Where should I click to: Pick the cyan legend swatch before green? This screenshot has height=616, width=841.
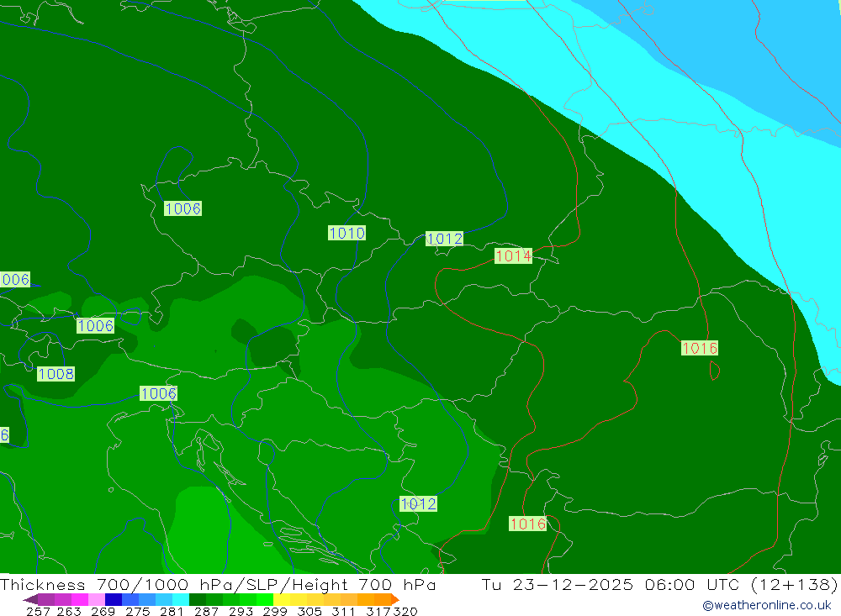(181, 599)
